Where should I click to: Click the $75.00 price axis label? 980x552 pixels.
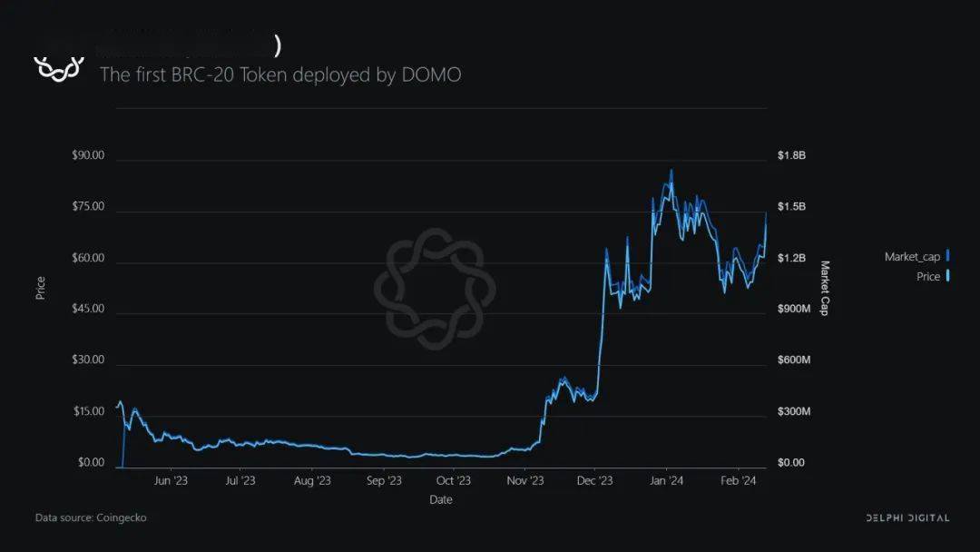pyautogui.click(x=88, y=206)
